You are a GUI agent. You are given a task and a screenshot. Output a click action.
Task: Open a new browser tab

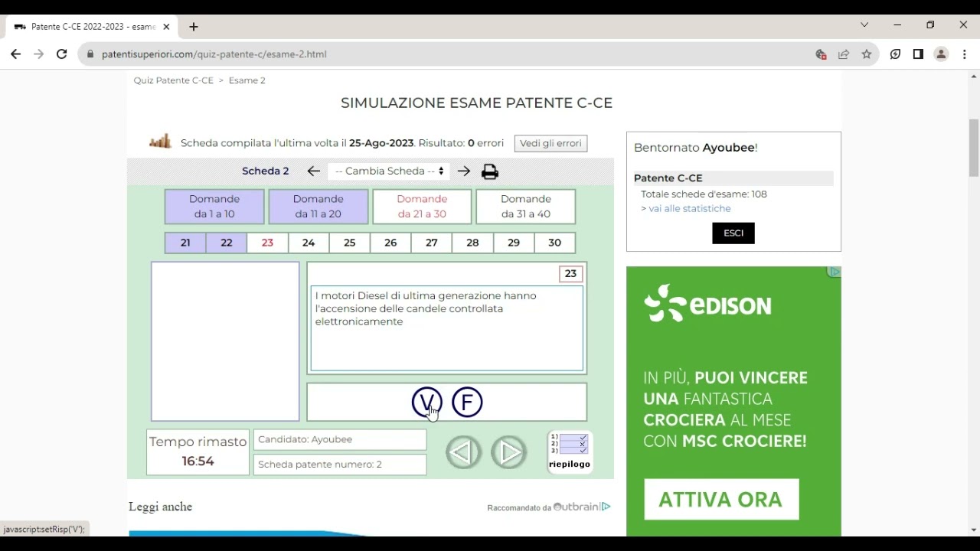[194, 27]
